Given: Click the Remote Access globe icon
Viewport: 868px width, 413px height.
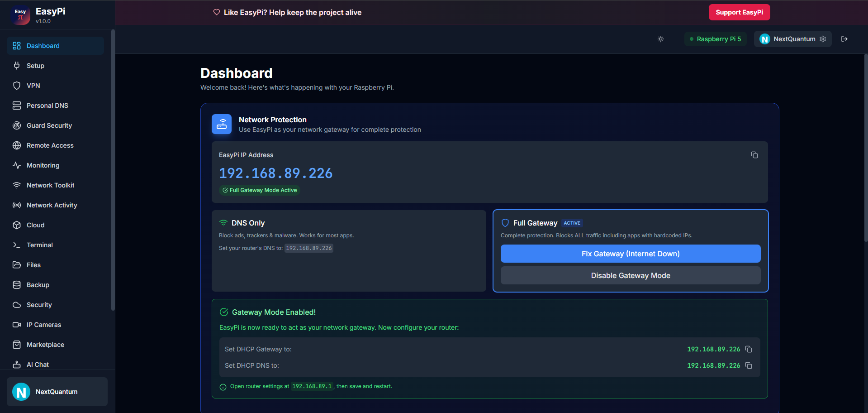Looking at the screenshot, I should coord(17,145).
